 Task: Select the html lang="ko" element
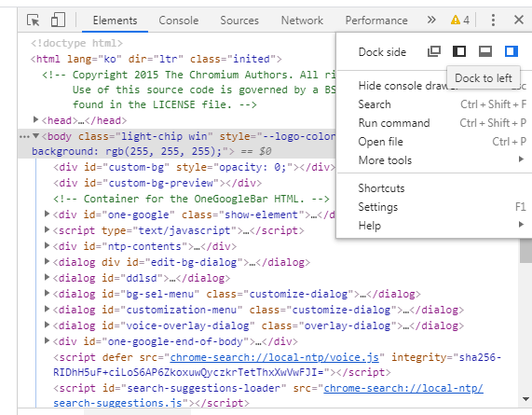157,59
